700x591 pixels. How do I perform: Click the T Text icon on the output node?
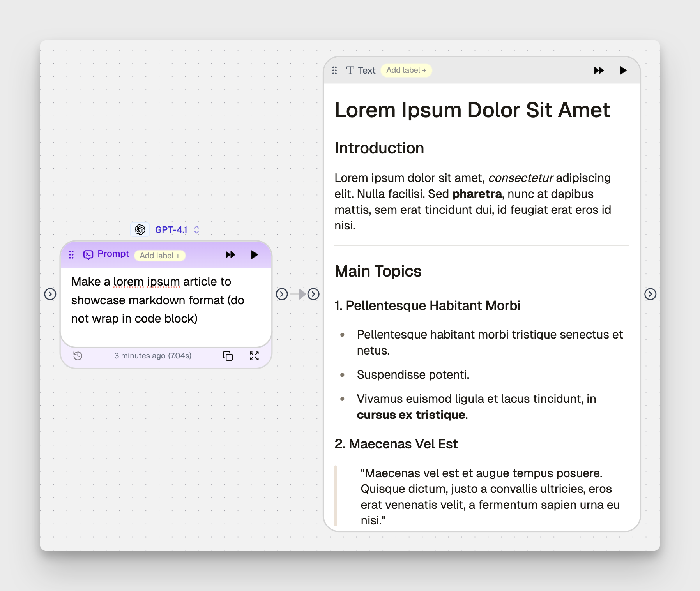pos(350,71)
